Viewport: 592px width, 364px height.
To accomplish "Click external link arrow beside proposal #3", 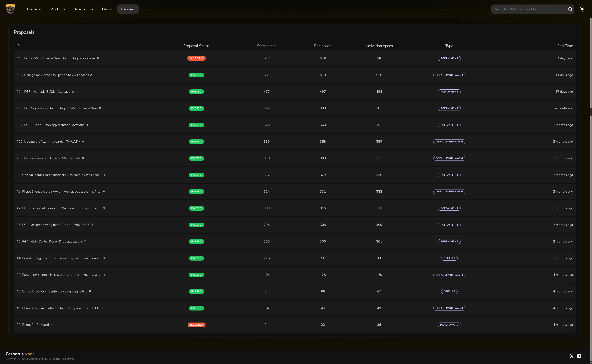I will click(x=103, y=275).
